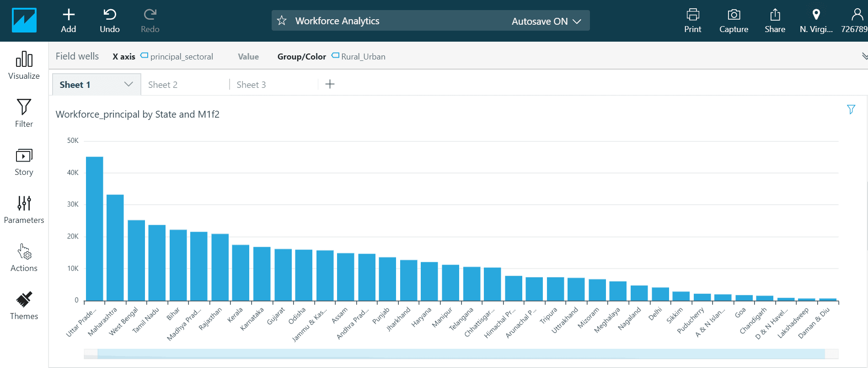
Task: Click the Tripura axis label
Action: coord(548,315)
